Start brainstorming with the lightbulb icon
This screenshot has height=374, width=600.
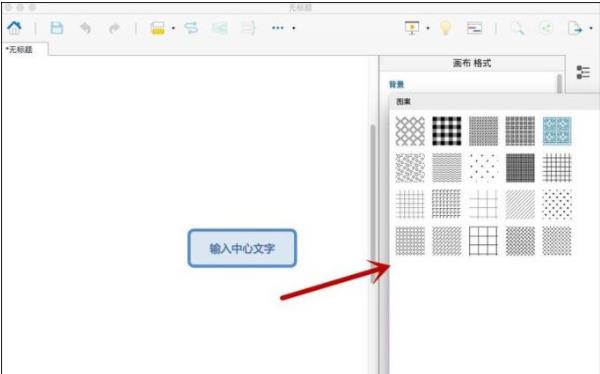445,28
